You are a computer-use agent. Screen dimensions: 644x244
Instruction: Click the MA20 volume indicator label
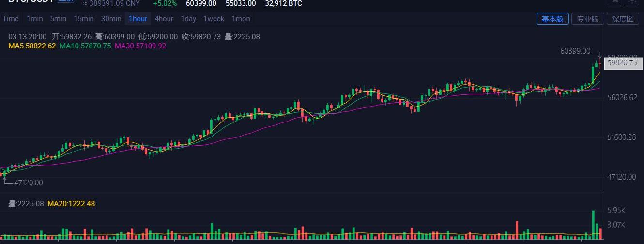(71, 204)
